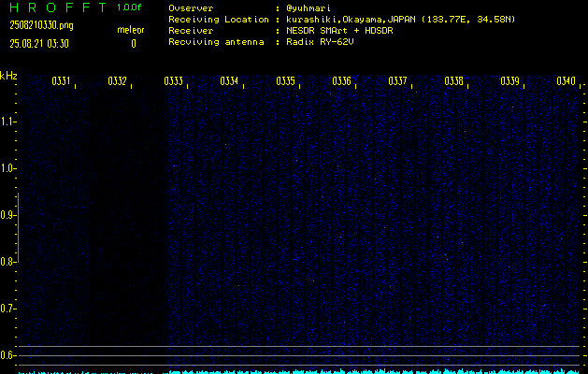Click the meteor count value 0
This screenshot has height=374, width=588.
[x=134, y=44]
